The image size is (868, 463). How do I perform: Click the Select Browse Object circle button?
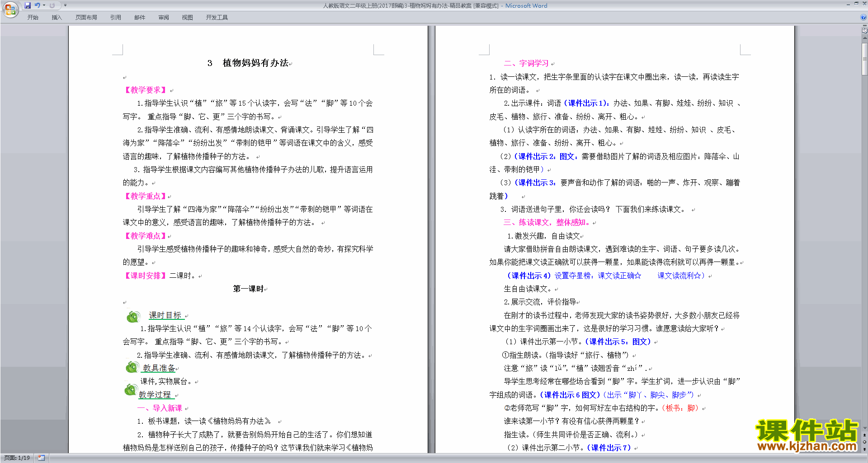[x=864, y=442]
